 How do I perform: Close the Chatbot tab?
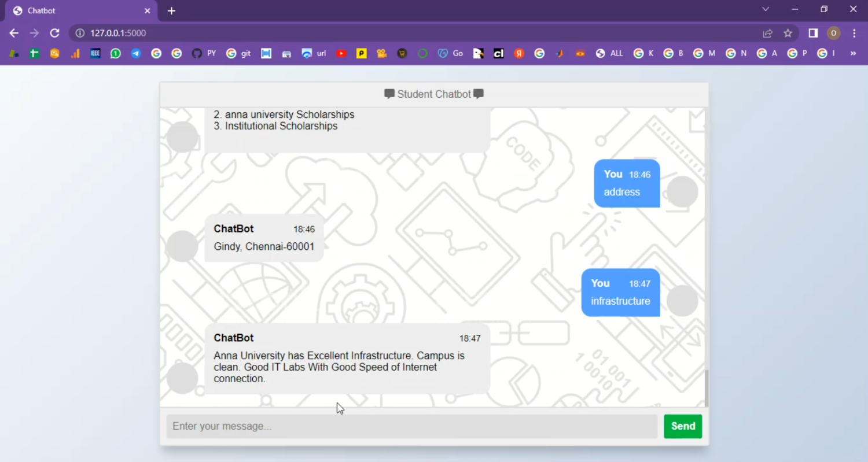click(147, 10)
